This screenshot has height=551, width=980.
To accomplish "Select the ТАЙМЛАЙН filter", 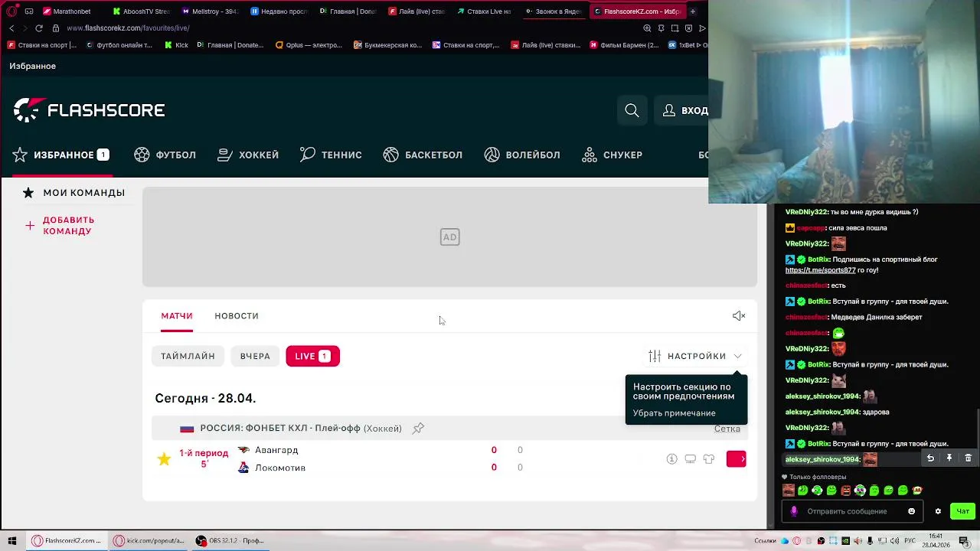I will [x=188, y=356].
